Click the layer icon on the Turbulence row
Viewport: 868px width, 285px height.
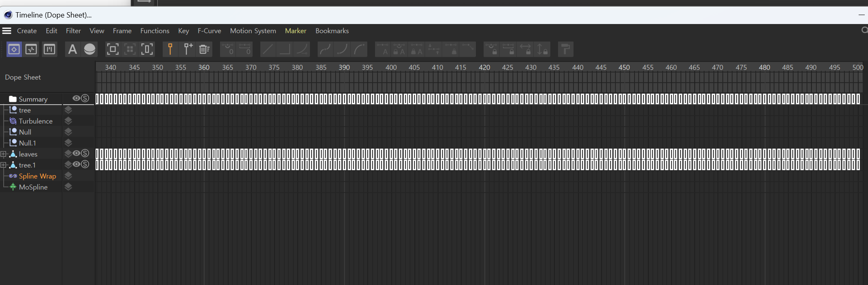tap(68, 121)
